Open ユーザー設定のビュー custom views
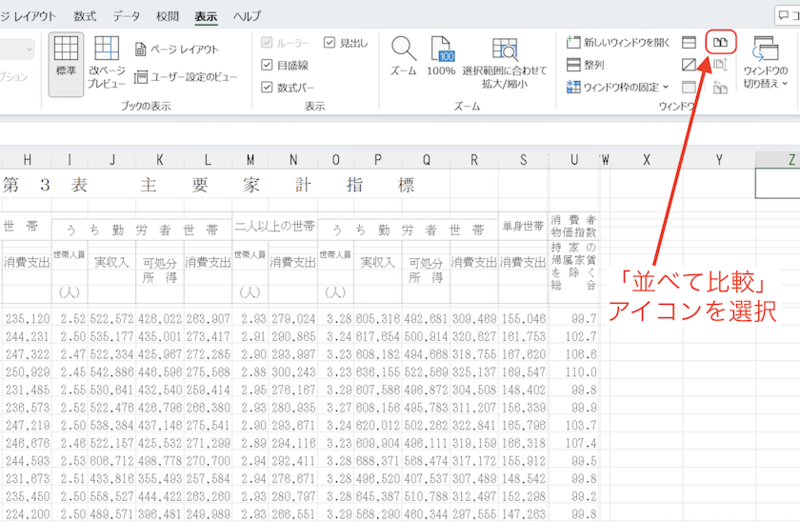Viewport: 800px width, 522px height. point(186,77)
